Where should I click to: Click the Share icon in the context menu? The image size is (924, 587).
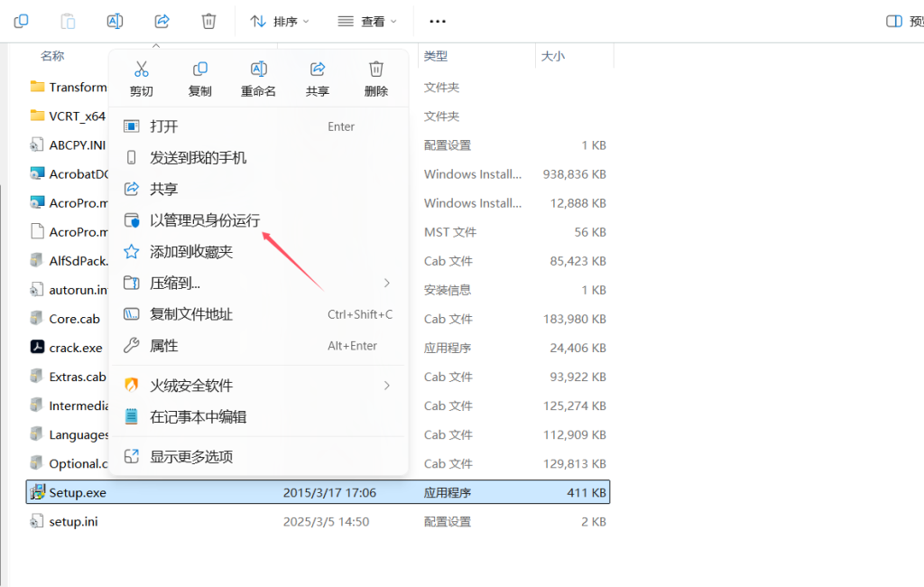pos(317,69)
